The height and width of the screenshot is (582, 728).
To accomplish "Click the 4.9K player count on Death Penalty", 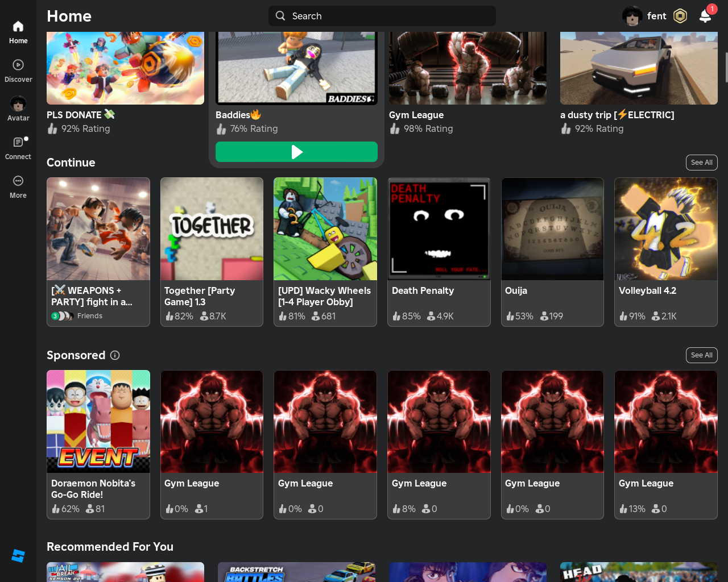I will [x=441, y=316].
